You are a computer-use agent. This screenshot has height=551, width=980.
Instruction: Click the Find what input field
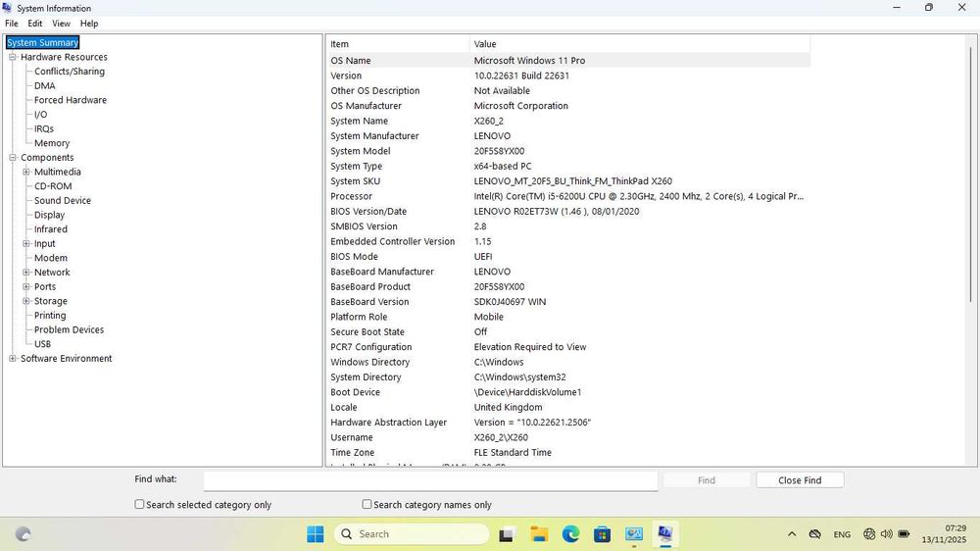430,480
